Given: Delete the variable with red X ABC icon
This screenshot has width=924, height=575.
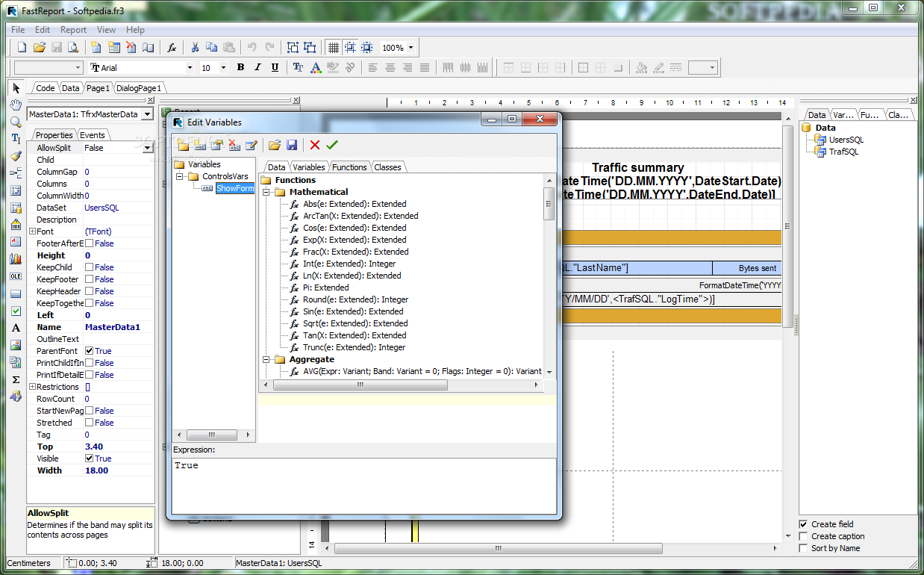Looking at the screenshot, I should (234, 145).
